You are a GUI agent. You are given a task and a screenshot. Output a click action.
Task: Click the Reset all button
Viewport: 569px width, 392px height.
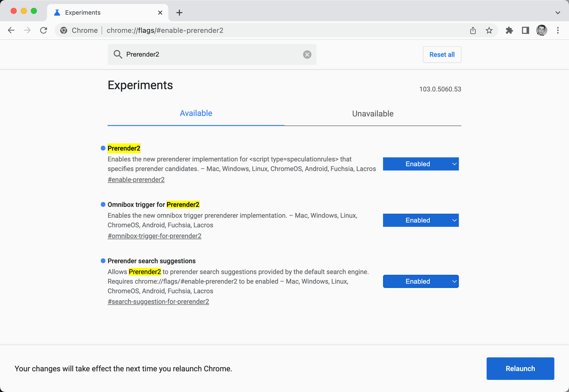442,55
